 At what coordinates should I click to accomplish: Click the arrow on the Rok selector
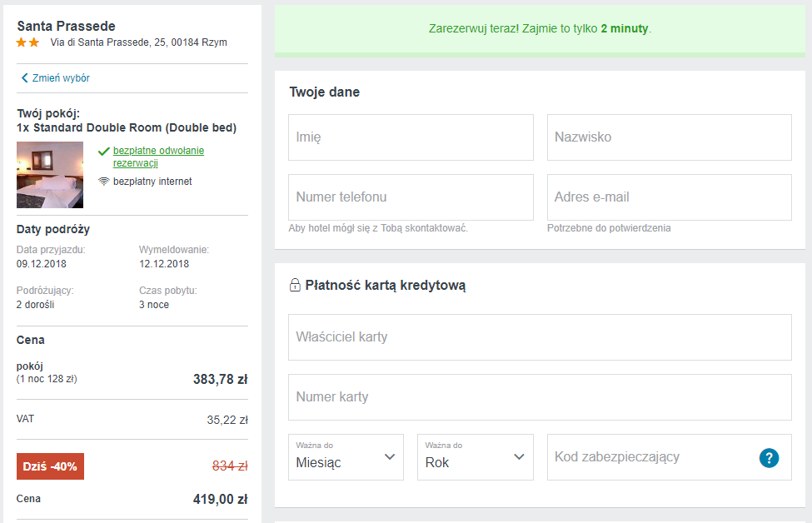click(x=519, y=456)
